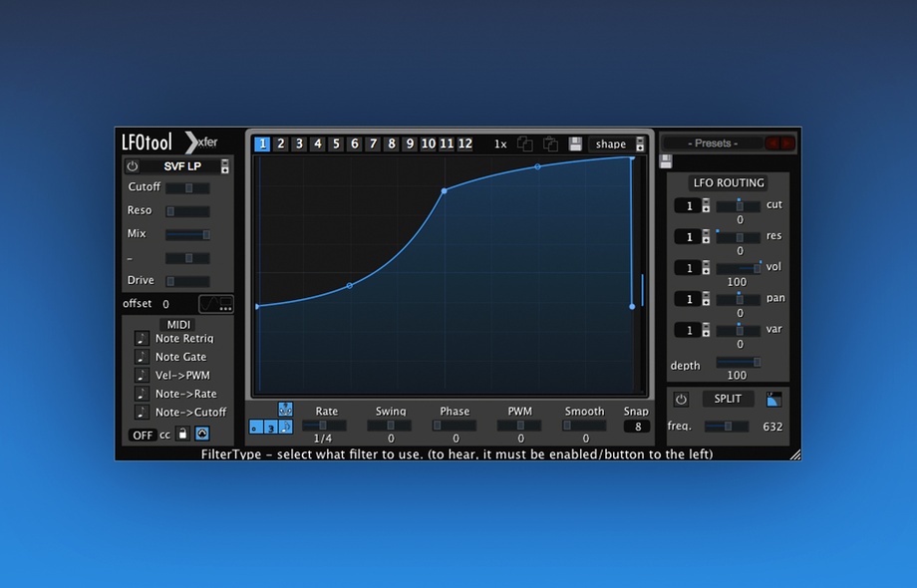Click the lock icon next to cc

pyautogui.click(x=183, y=434)
